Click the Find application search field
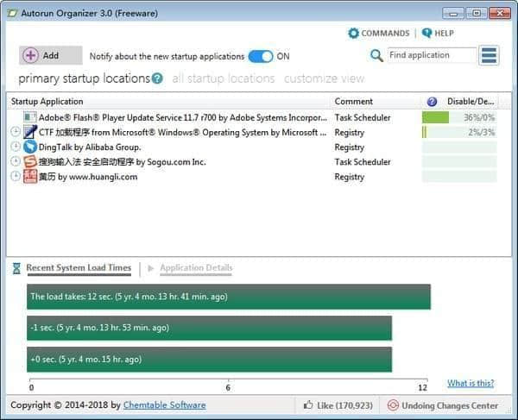This screenshot has height=420, width=518. [x=431, y=55]
